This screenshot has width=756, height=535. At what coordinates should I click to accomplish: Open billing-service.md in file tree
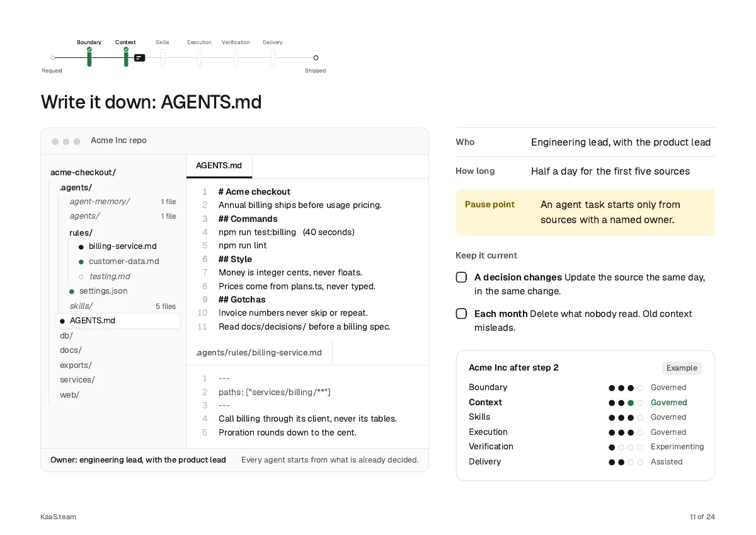tap(123, 246)
